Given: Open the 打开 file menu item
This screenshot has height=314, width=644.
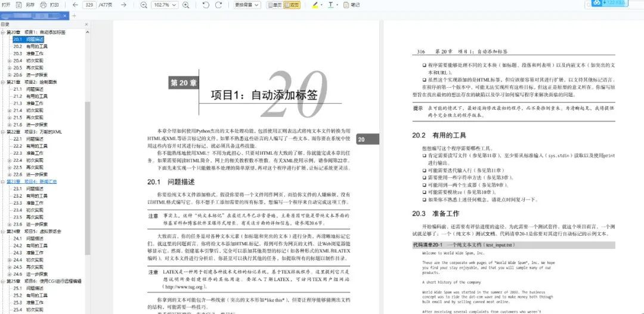Looking at the screenshot, I should click(x=6, y=5).
